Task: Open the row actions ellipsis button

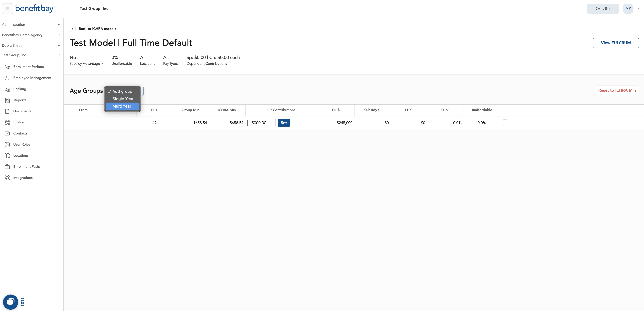Action: [505, 123]
